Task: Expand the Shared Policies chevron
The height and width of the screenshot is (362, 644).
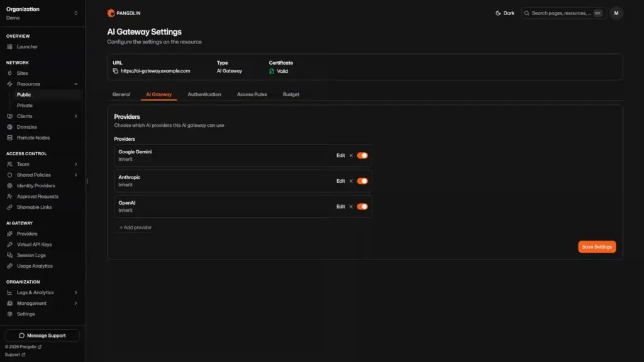Action: click(x=75, y=175)
